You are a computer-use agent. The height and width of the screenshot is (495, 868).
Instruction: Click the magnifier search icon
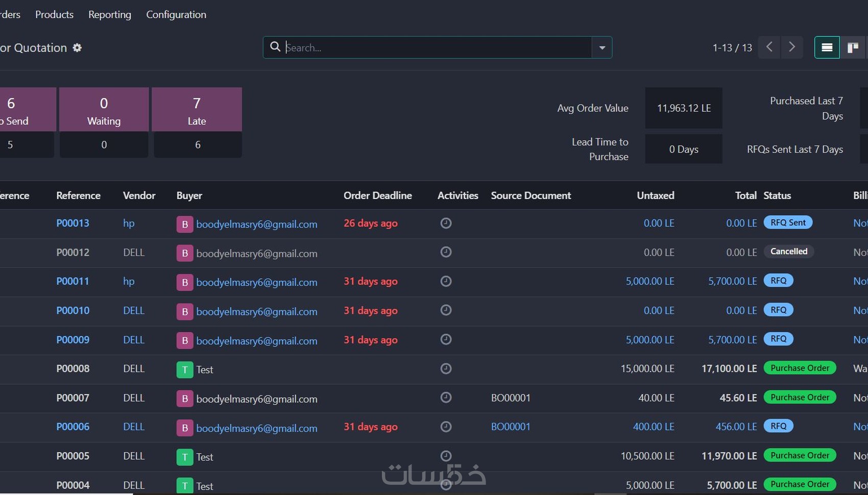click(x=275, y=47)
